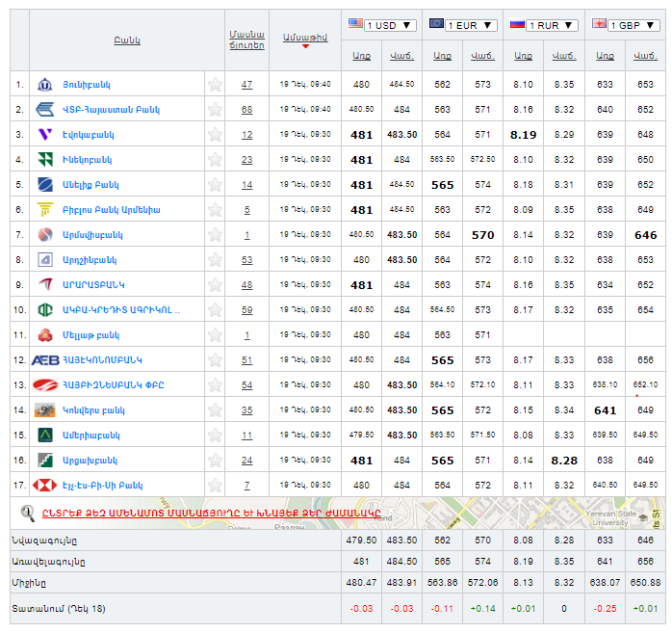Viewport: 672px width, 633px height.
Task: Toggle favorite star for row 14 Converse bank
Action: tap(215, 410)
